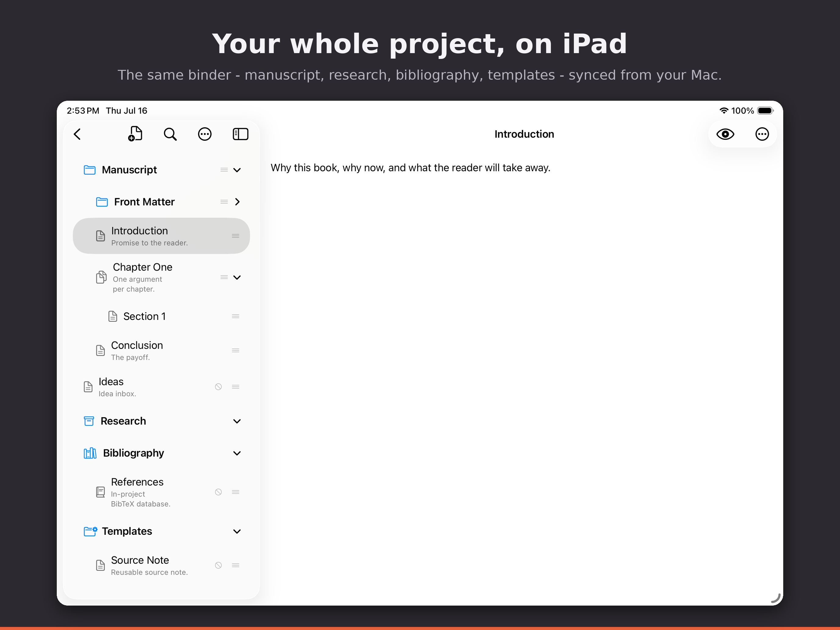The width and height of the screenshot is (840, 630).
Task: Click the Conclusion reorder handle
Action: [x=235, y=350]
